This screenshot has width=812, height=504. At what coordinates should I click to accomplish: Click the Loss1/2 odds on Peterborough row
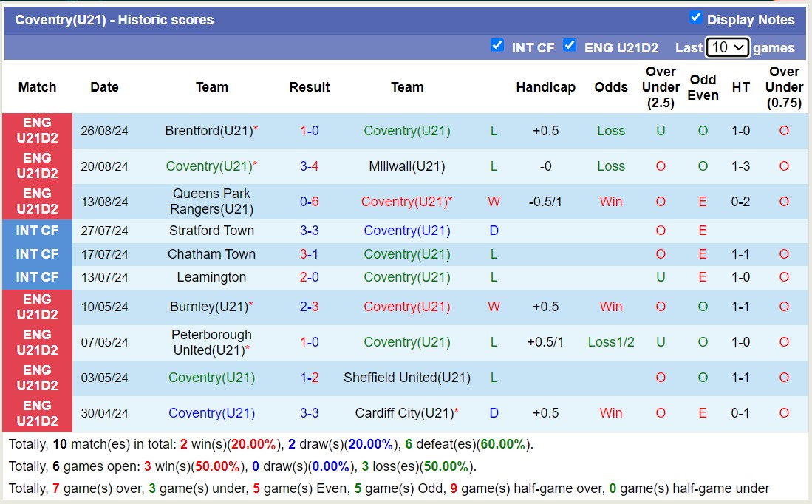coord(610,342)
